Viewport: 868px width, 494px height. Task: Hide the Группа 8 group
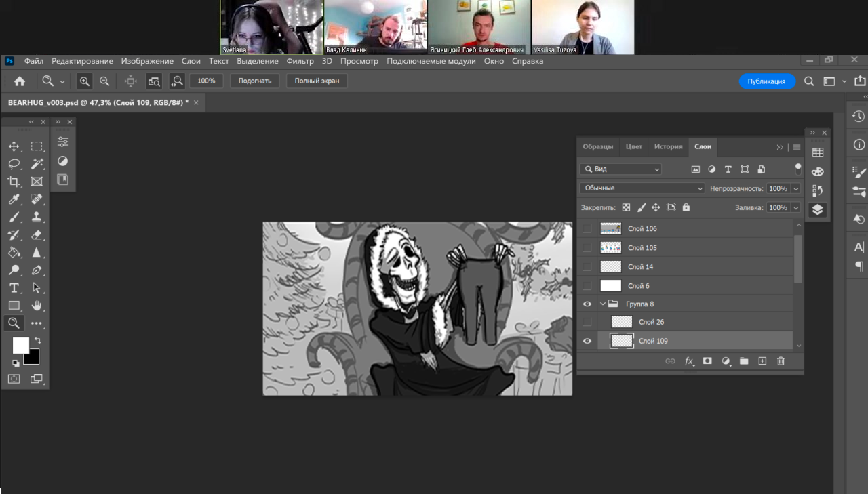pos(587,304)
